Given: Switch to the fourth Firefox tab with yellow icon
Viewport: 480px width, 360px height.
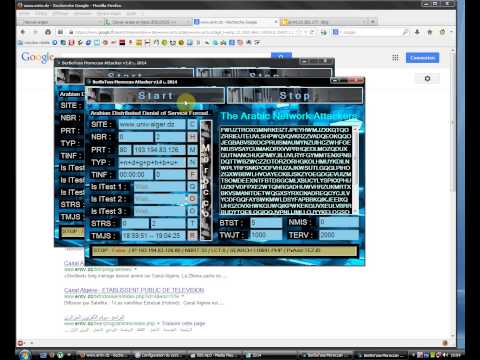Looking at the screenshot, I should (x=323, y=22).
